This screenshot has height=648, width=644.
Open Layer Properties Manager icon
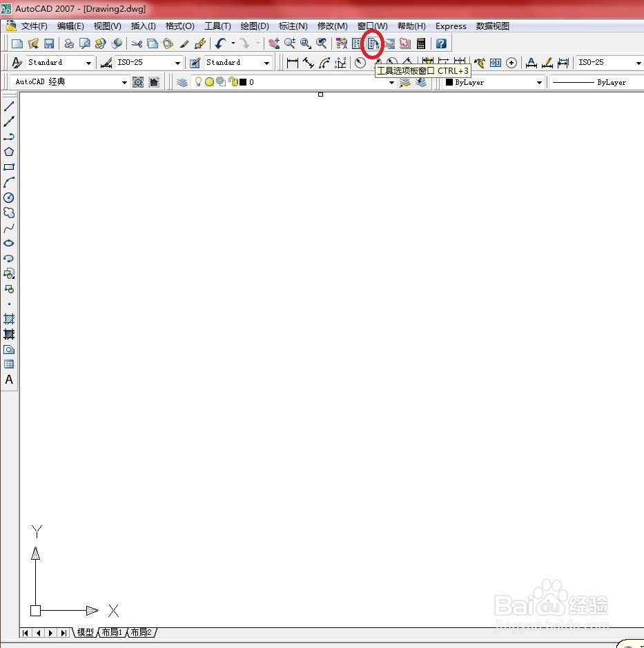182,82
